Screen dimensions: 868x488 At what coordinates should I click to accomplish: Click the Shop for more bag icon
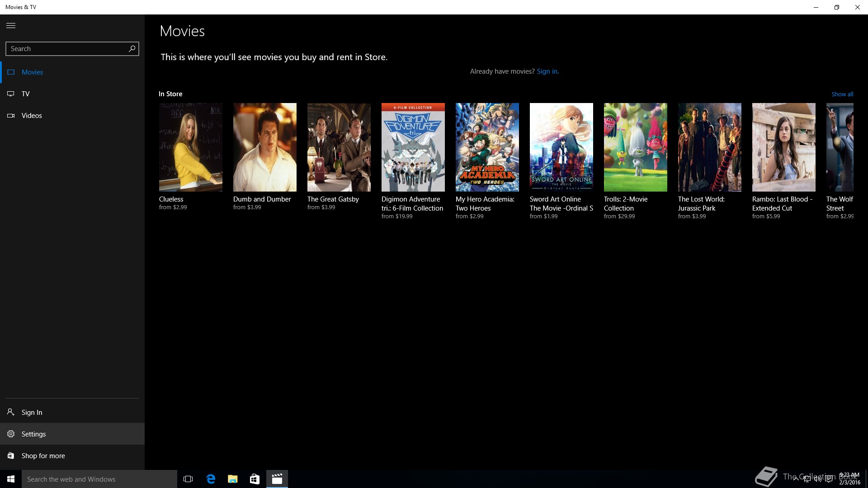tap(11, 456)
